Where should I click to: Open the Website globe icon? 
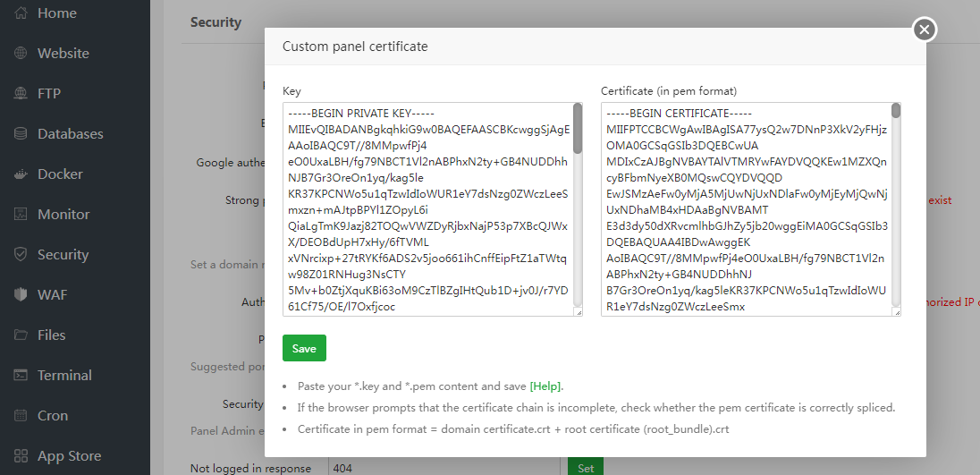pyautogui.click(x=21, y=54)
